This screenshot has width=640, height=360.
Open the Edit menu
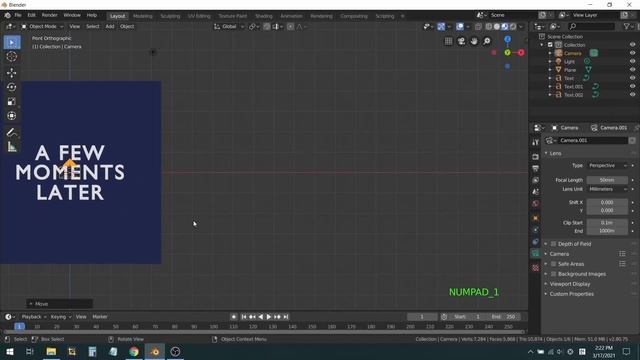pyautogui.click(x=31, y=15)
